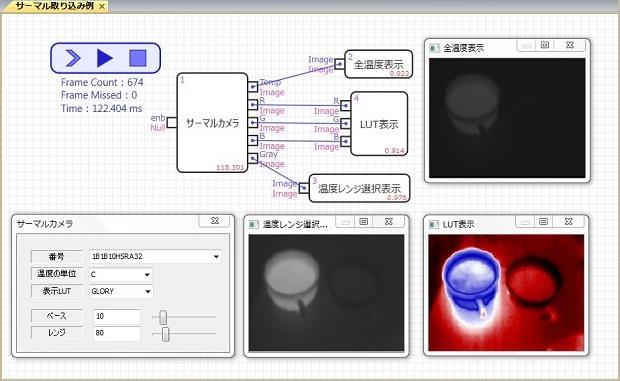Click the レンジ slider handle

[x=166, y=334]
